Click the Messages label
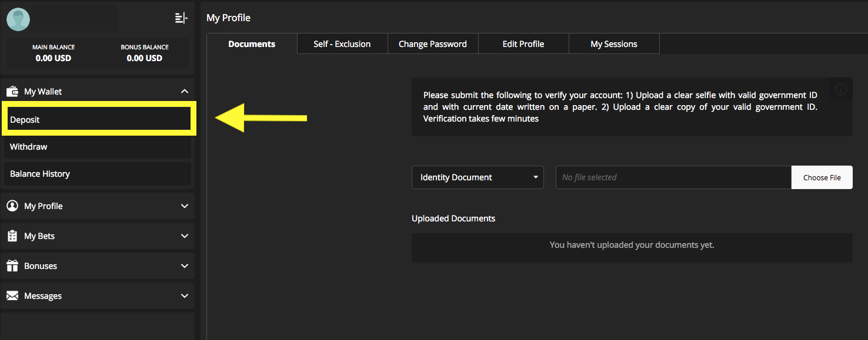 click(x=43, y=296)
